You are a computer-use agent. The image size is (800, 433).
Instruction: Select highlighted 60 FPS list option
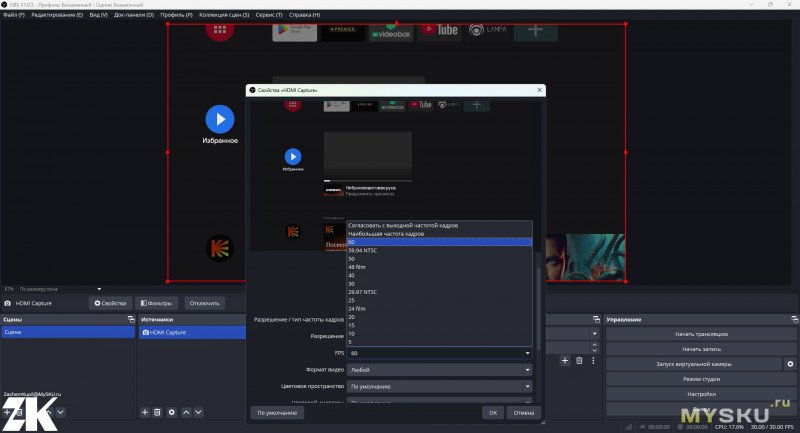tap(439, 242)
